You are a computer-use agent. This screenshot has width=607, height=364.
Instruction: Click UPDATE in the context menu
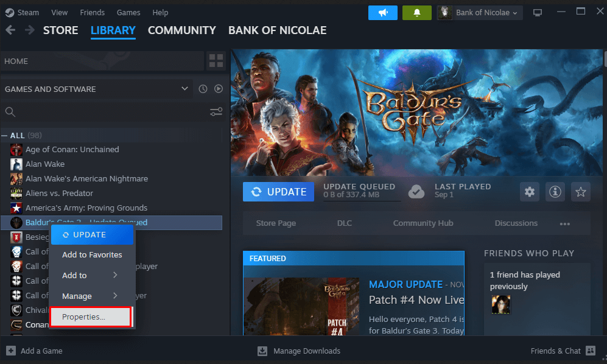[x=92, y=235]
